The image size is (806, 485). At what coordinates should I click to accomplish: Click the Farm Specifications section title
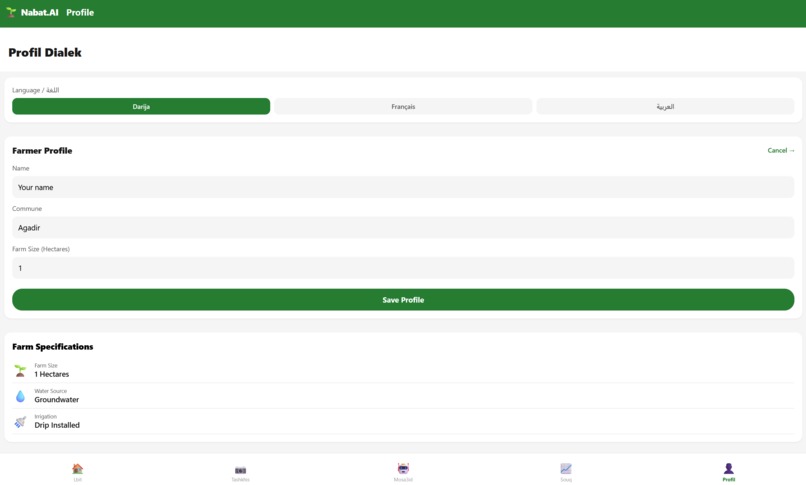[x=52, y=347]
